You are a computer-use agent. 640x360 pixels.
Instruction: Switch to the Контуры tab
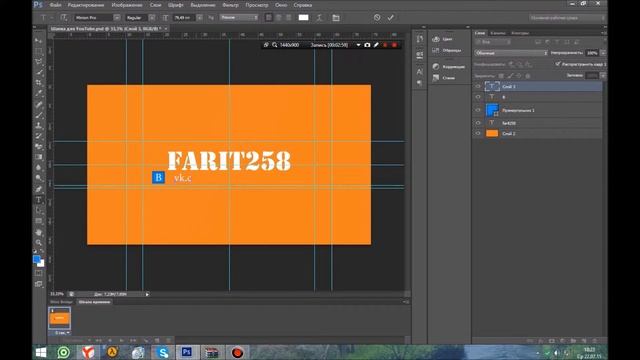pos(520,33)
